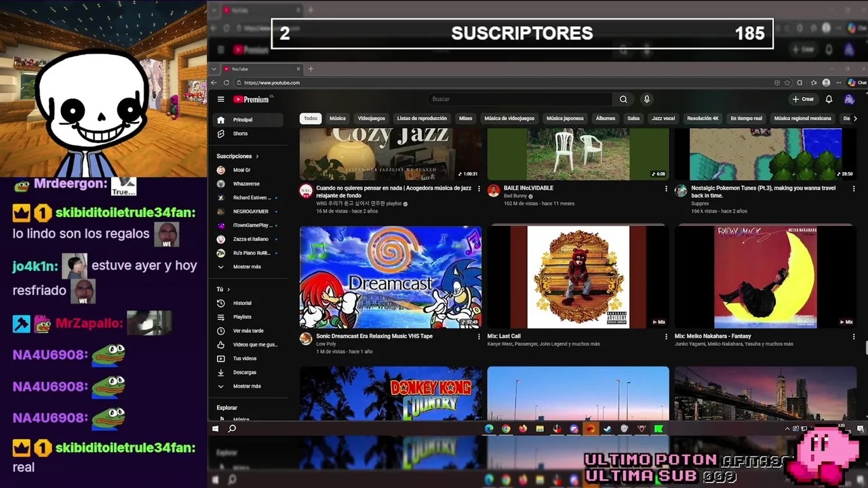Open options for Mix: Meiko Nakahara - Fantasy
The width and height of the screenshot is (868, 488).
pyautogui.click(x=854, y=336)
